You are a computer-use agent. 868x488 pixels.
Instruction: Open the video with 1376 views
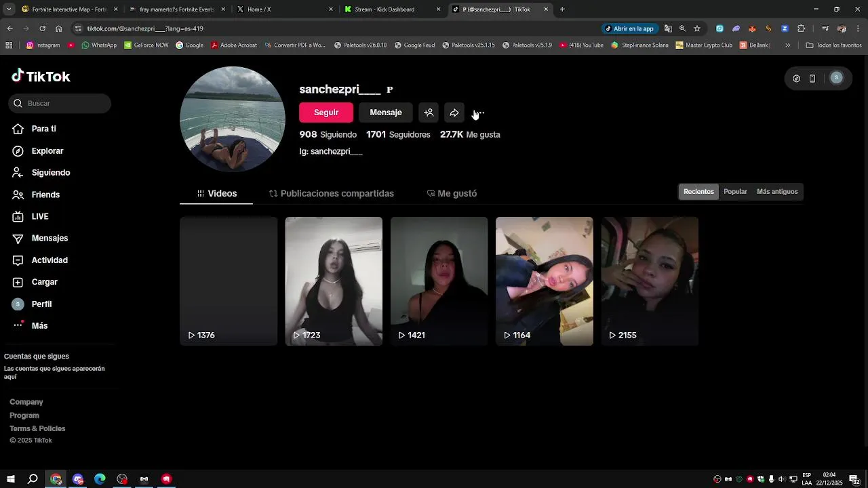pyautogui.click(x=229, y=281)
